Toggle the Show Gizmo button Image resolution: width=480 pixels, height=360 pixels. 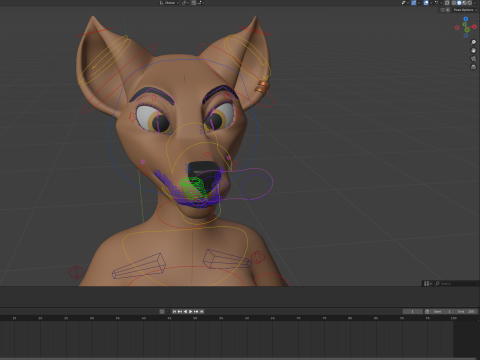414,3
